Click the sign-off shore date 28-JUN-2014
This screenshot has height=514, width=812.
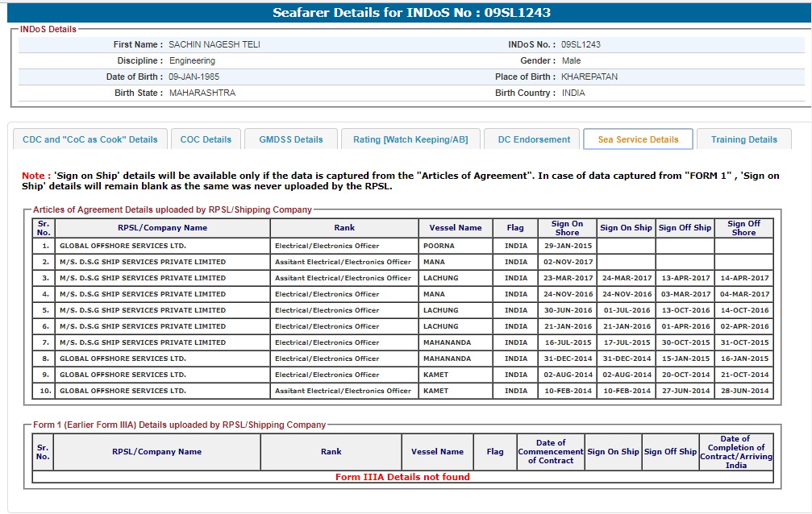click(743, 391)
